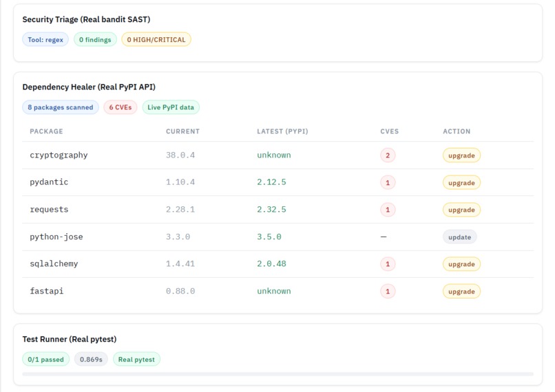
Task: Click the Live PyPI data badge
Action: tap(171, 107)
